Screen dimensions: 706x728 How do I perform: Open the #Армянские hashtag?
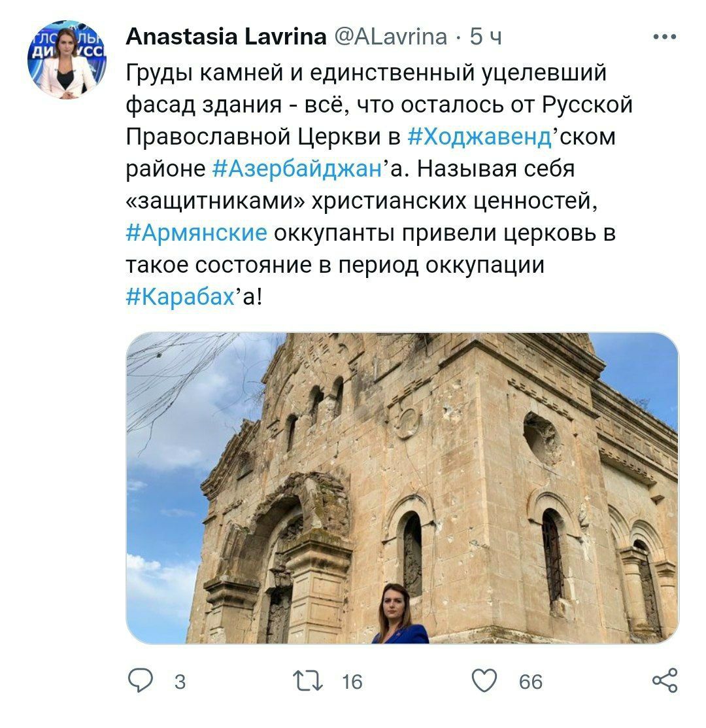[196, 233]
